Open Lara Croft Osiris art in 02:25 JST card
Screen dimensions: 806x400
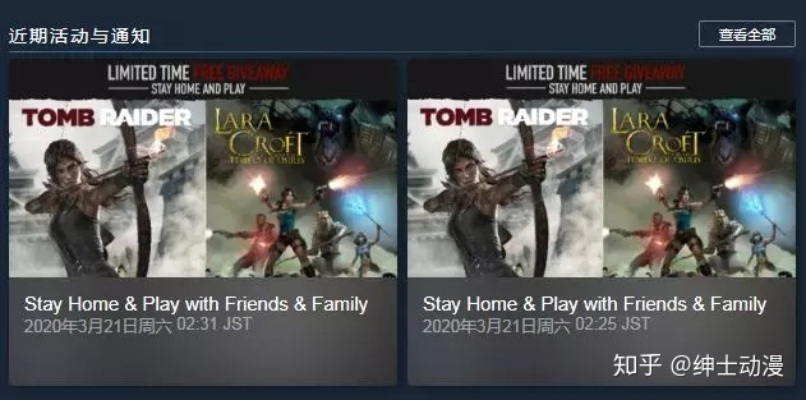(x=700, y=188)
